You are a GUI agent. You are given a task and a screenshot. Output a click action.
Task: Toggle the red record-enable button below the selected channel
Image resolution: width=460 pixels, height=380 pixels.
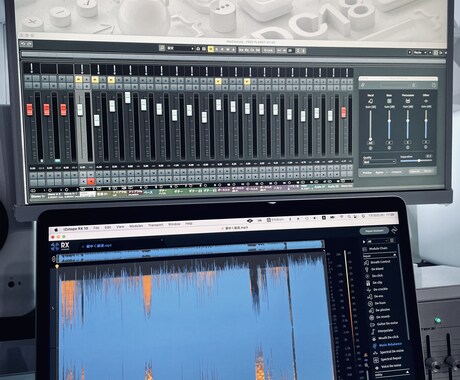[x=91, y=181]
